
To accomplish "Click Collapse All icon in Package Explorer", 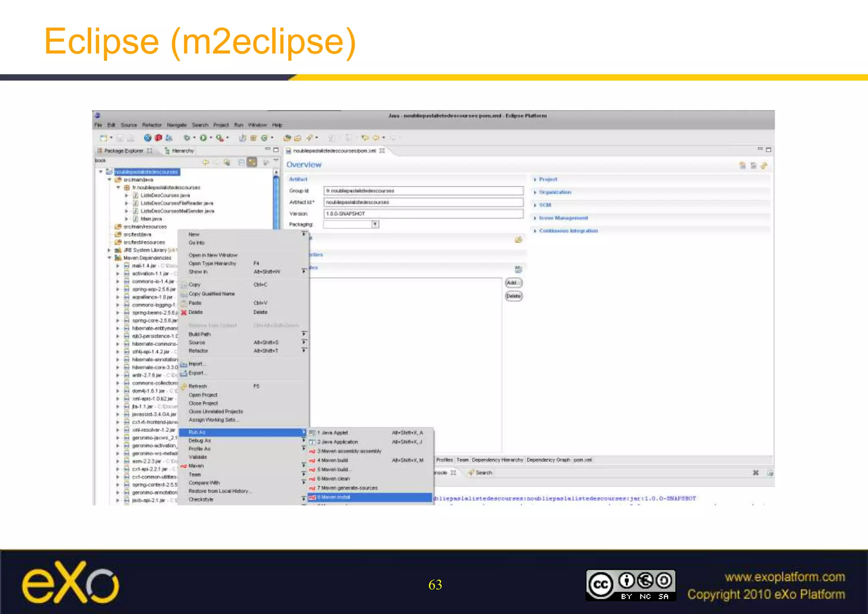I will pyautogui.click(x=241, y=162).
